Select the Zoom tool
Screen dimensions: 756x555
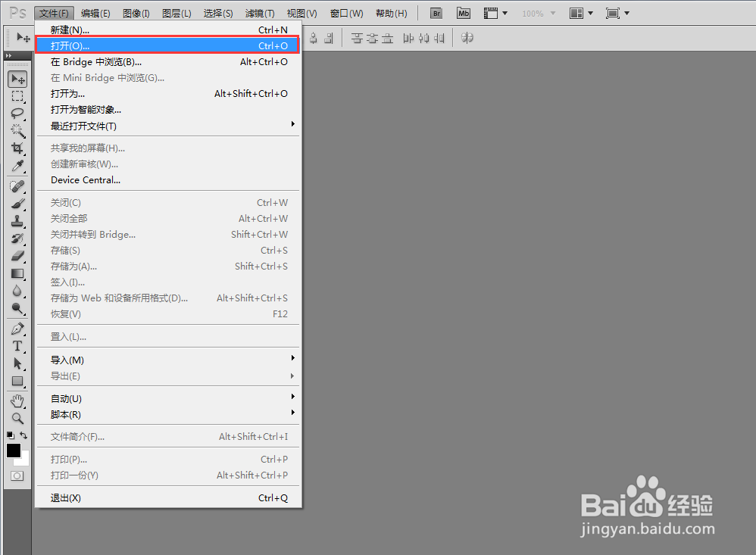point(18,418)
